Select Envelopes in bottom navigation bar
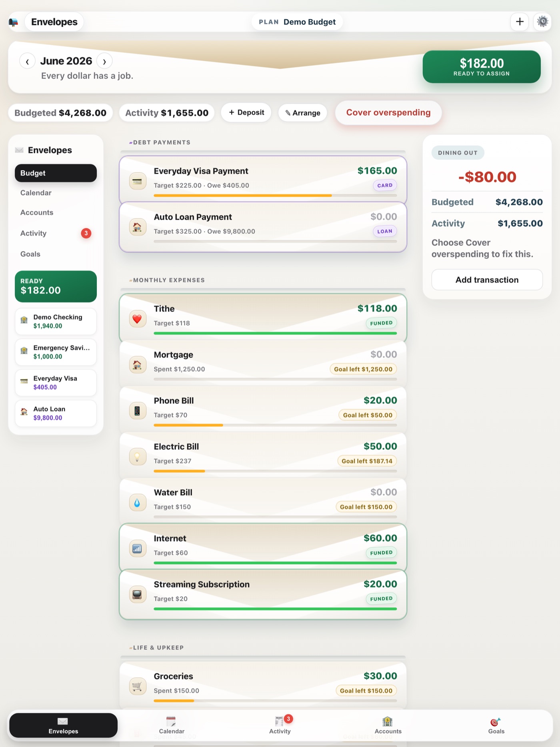Screen dimensions: 560x747 (x=63, y=725)
